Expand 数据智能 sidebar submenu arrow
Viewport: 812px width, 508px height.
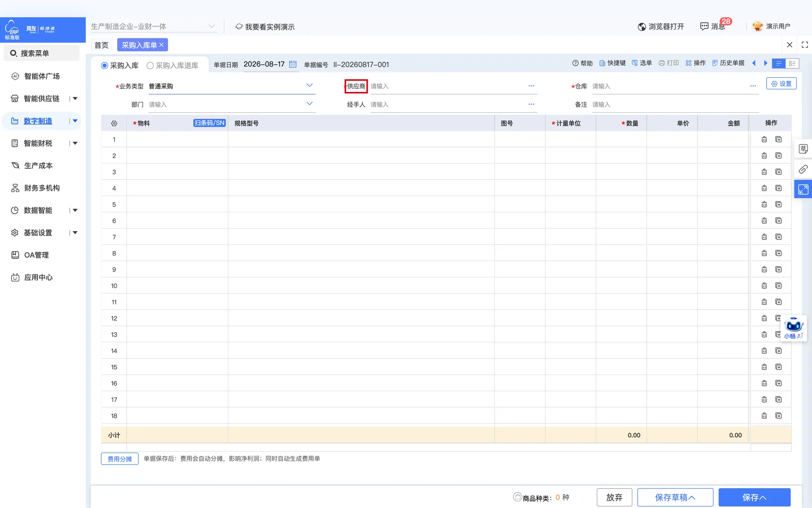click(x=75, y=210)
